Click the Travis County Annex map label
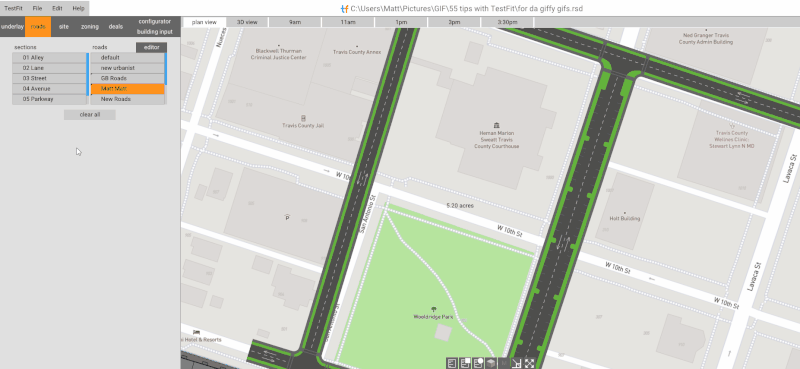The height and width of the screenshot is (369, 800). coord(357,52)
